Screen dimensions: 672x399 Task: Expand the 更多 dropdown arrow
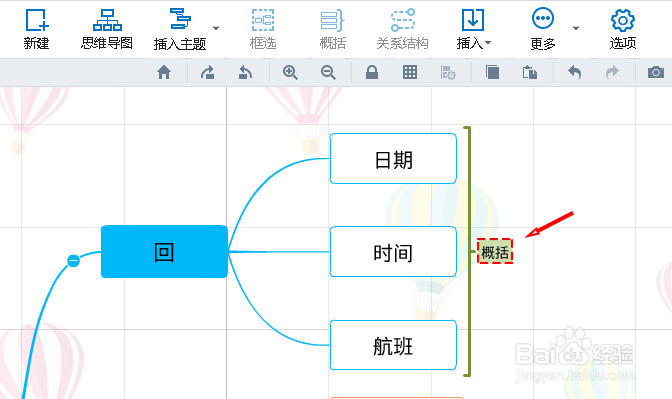click(576, 28)
